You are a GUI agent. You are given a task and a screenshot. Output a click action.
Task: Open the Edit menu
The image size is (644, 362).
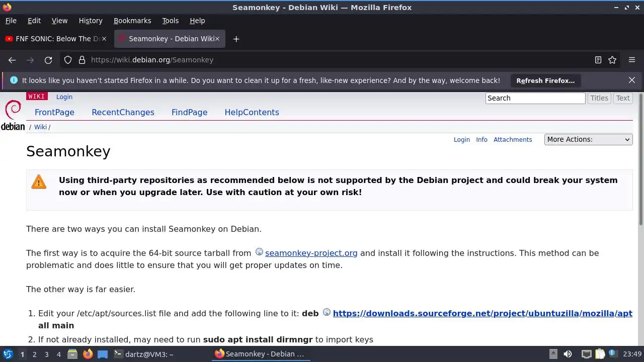34,21
